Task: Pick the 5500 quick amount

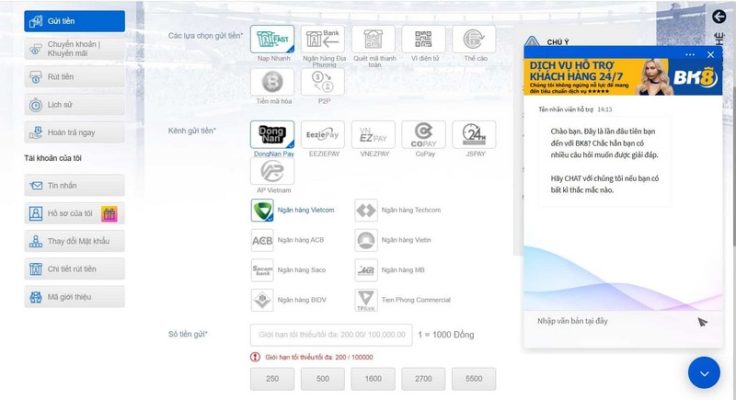Action: pos(474,379)
